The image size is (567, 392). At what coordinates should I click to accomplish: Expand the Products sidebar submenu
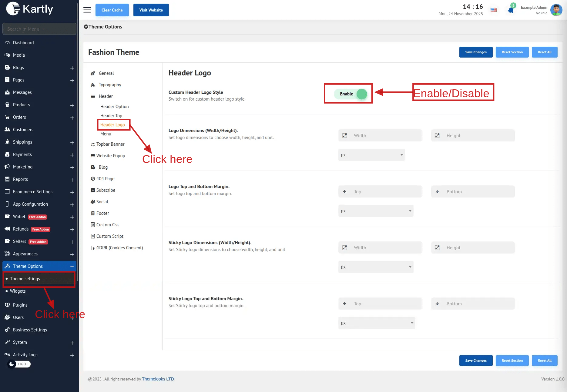(72, 105)
